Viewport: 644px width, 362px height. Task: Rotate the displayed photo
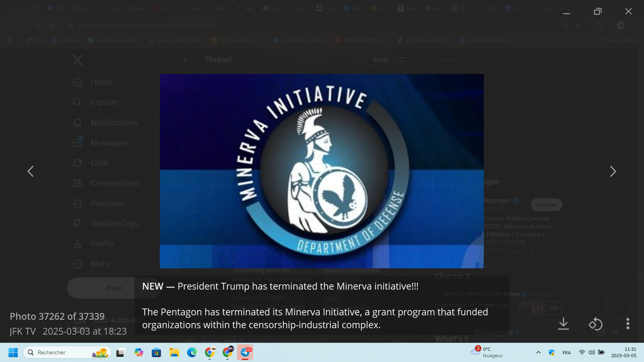(x=595, y=324)
